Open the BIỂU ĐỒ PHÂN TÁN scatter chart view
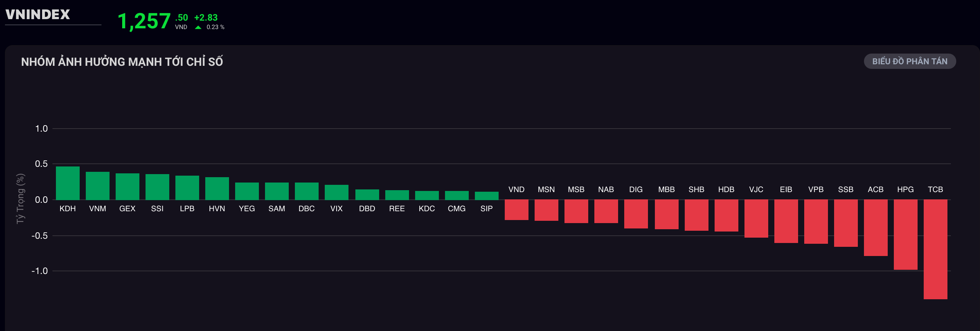This screenshot has width=980, height=331. pos(910,61)
